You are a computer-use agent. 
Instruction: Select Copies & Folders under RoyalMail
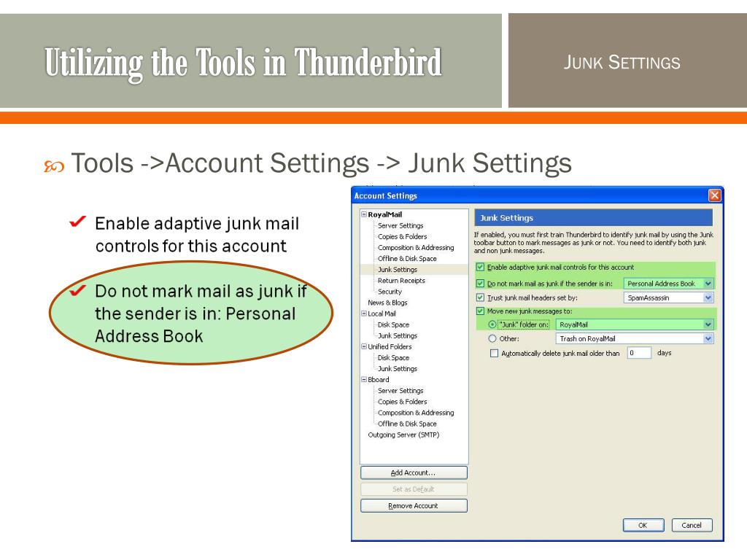[x=402, y=237]
